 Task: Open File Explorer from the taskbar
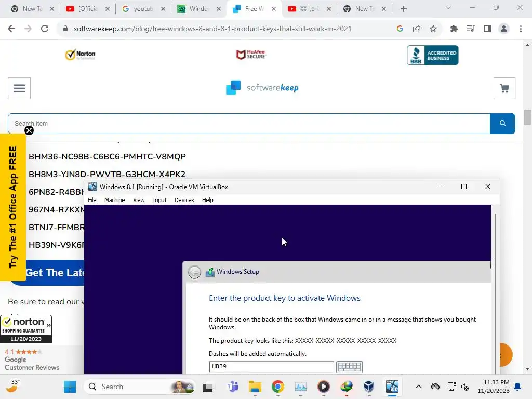coord(255,387)
